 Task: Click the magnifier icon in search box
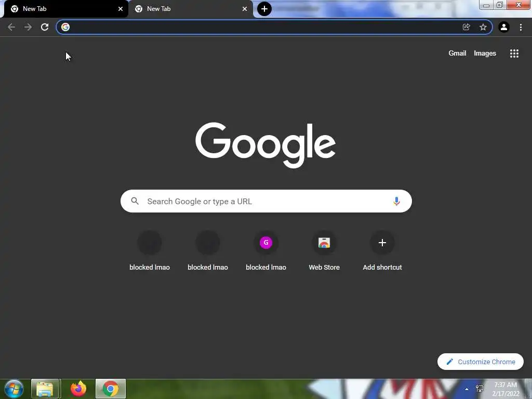[135, 201]
